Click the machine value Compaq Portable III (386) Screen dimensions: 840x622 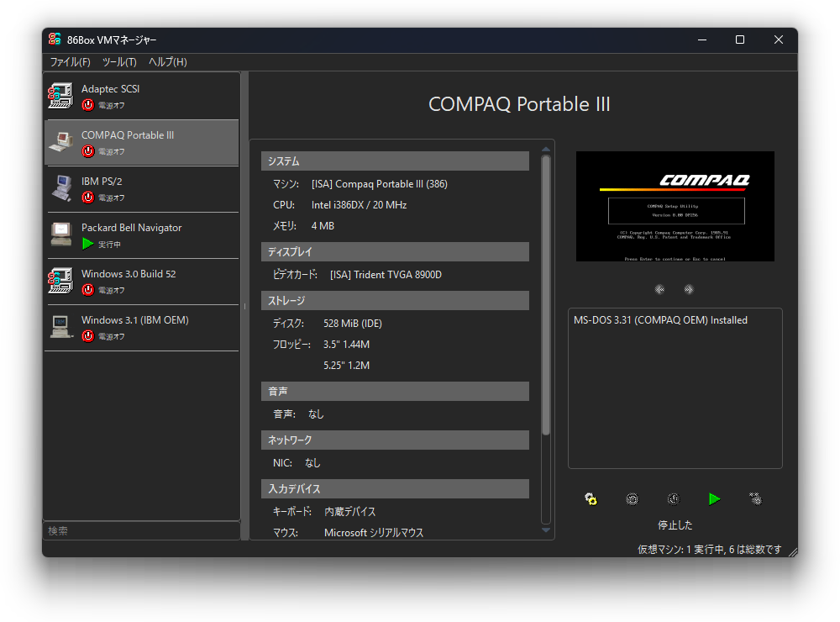(x=380, y=184)
